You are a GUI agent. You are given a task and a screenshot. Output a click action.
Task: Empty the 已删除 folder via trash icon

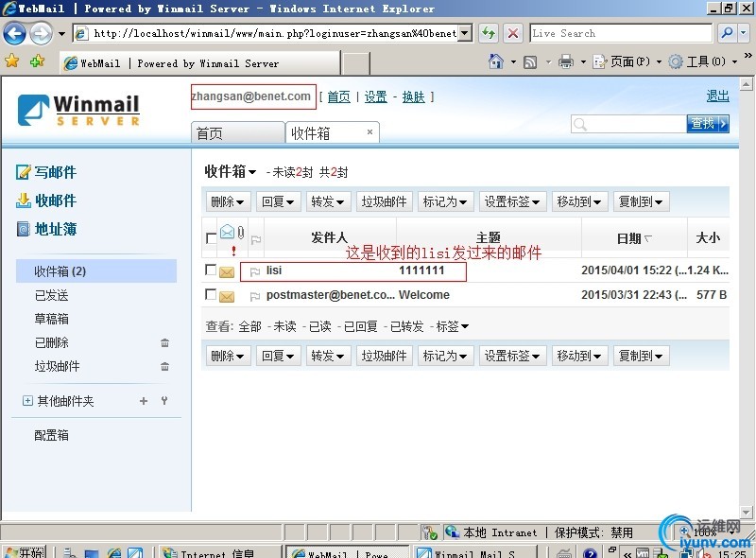point(164,342)
